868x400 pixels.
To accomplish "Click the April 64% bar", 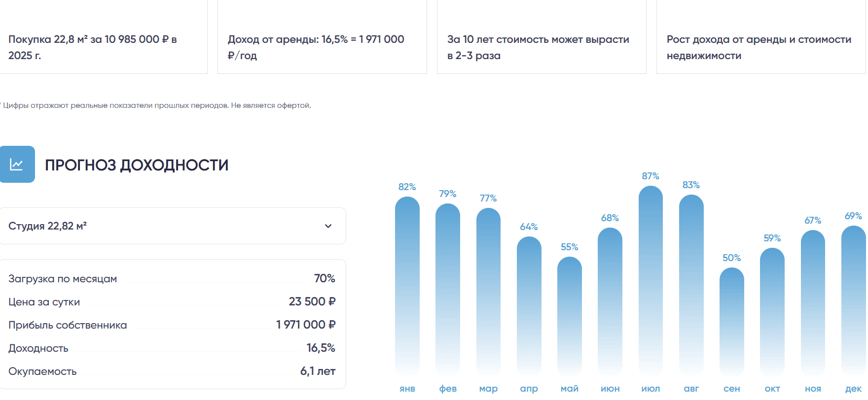I will tap(529, 305).
